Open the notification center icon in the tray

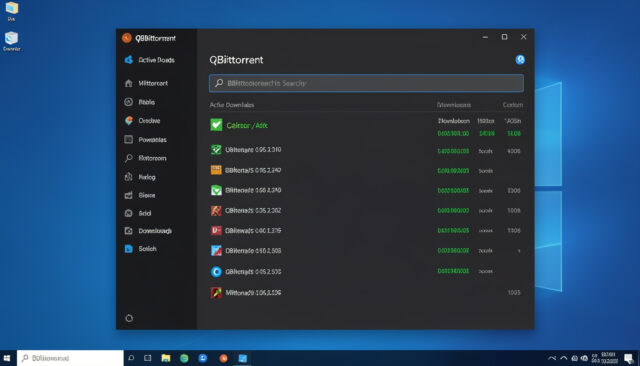click(629, 358)
